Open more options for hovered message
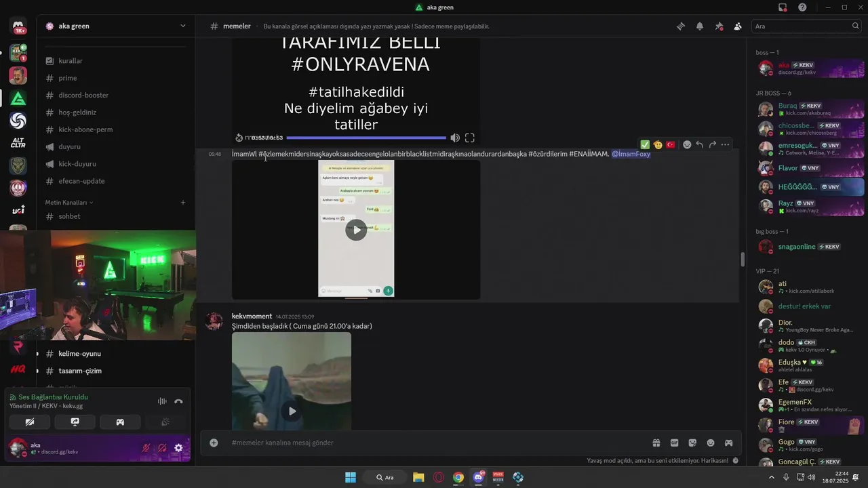The width and height of the screenshot is (868, 488). (x=726, y=144)
